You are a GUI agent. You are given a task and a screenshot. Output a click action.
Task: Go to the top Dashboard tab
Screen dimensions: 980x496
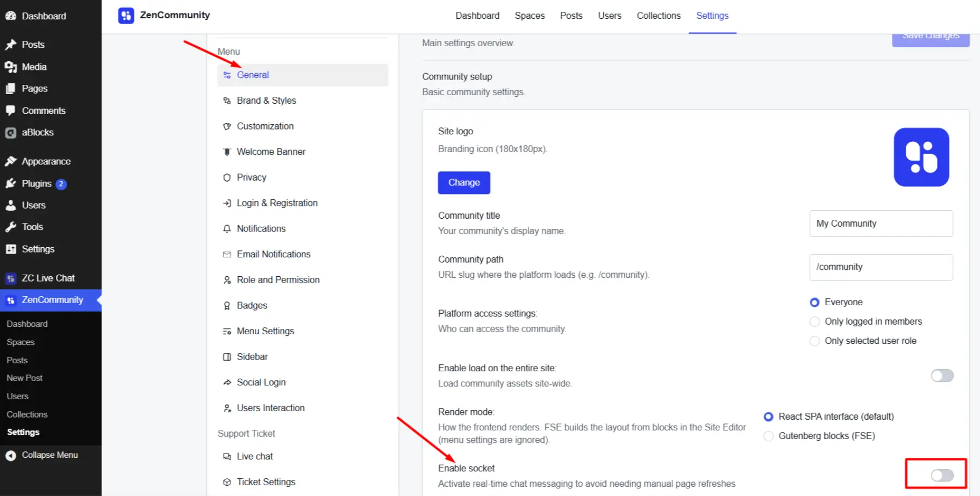point(477,16)
